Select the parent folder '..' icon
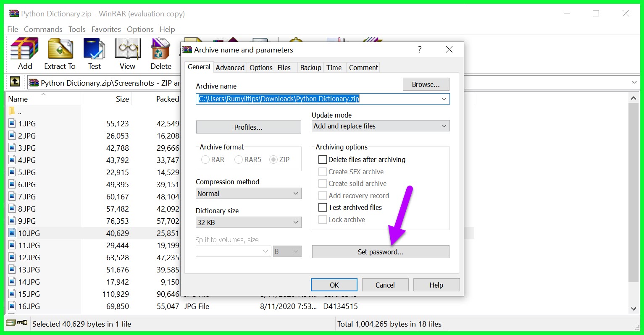This screenshot has width=644, height=335. pos(12,111)
